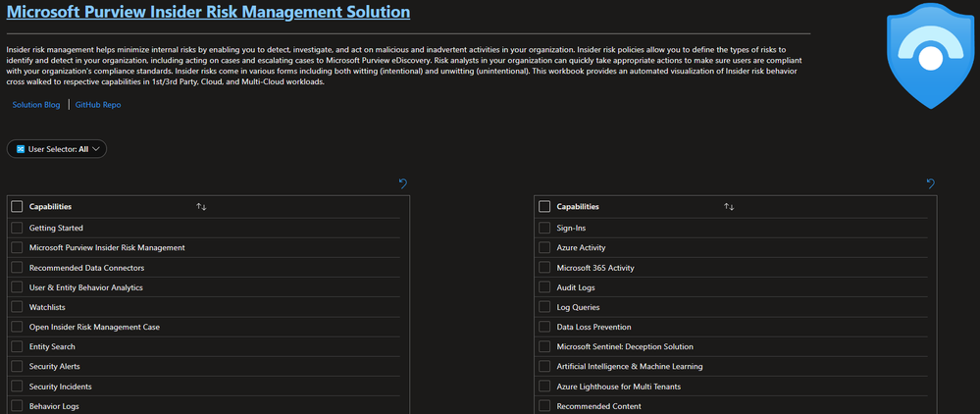Viewport: 980px width, 414px height.
Task: Select the Security Alerts row text
Action: click(54, 367)
